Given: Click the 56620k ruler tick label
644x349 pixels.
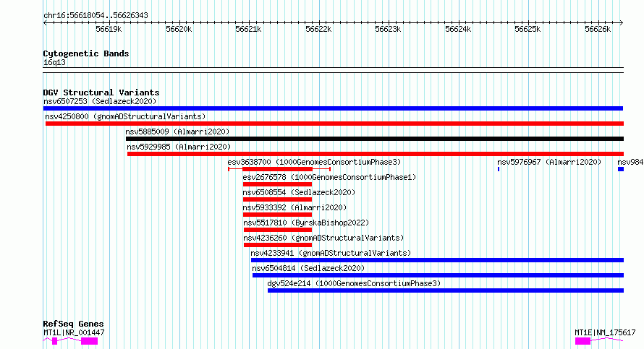Looking at the screenshot, I should 179,29.
